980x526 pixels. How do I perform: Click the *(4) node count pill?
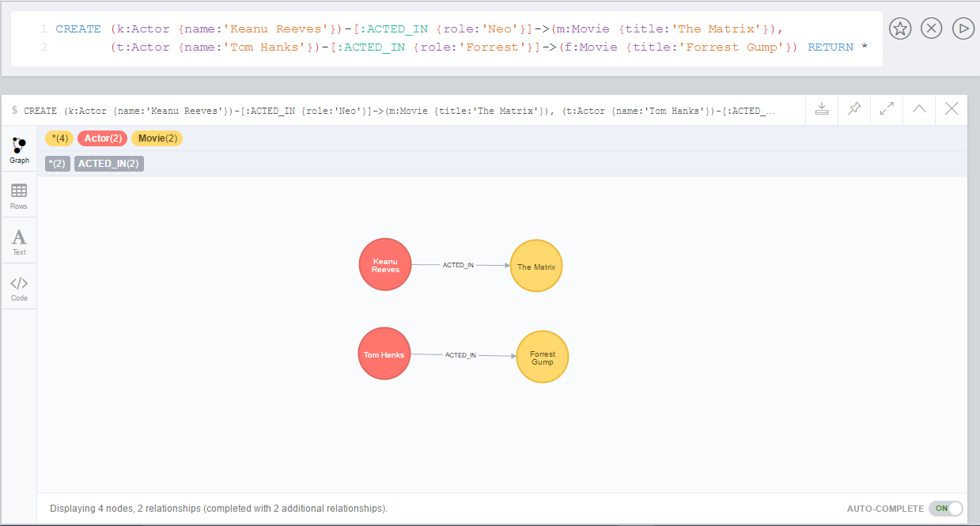(59, 138)
